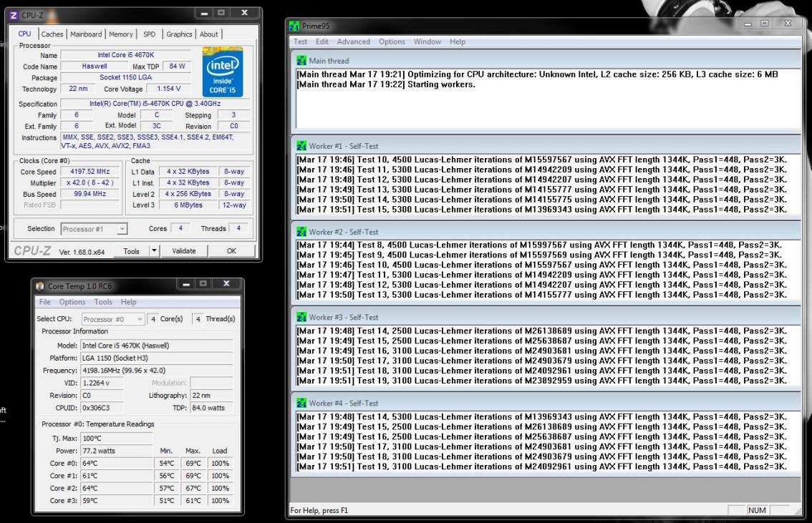Click the Worker #3 Self-Test title bar
Image resolution: width=812 pixels, height=523 pixels.
(546, 317)
